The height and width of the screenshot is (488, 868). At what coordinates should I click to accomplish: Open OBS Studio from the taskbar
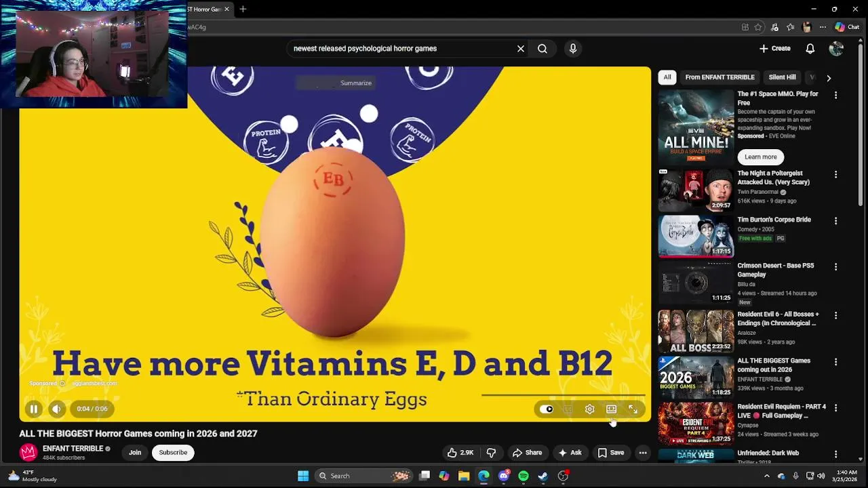563,476
